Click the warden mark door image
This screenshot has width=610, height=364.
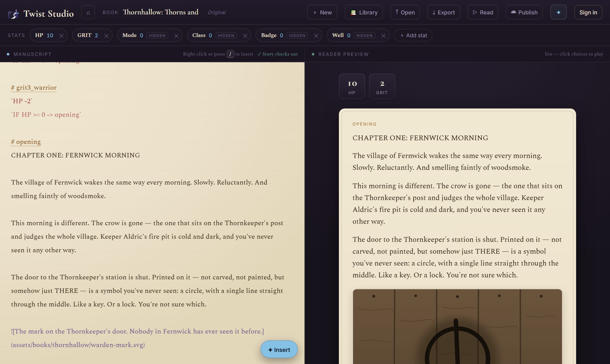pyautogui.click(x=457, y=326)
